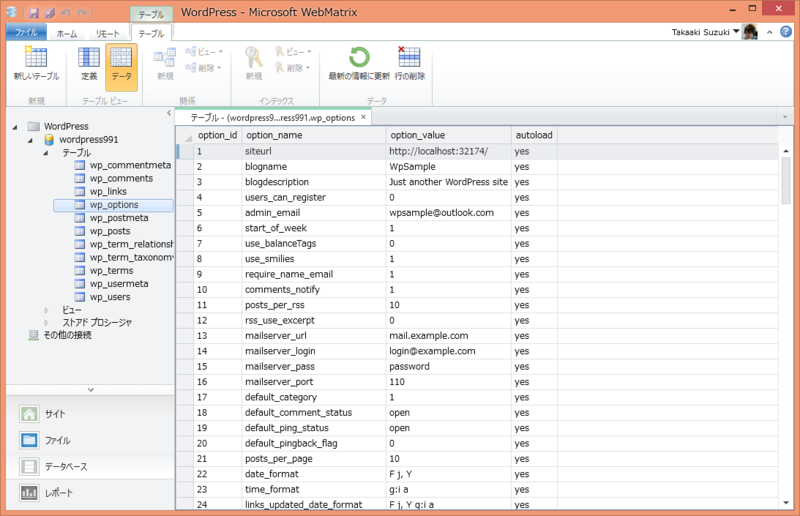This screenshot has width=800, height=516.
Task: Click the admin_email name cell
Action: click(x=314, y=213)
